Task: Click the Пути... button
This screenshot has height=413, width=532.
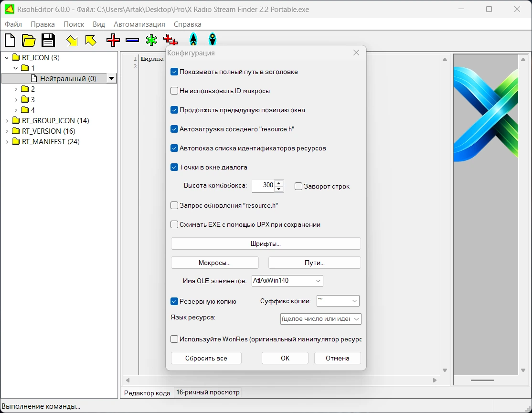Action: click(x=315, y=263)
